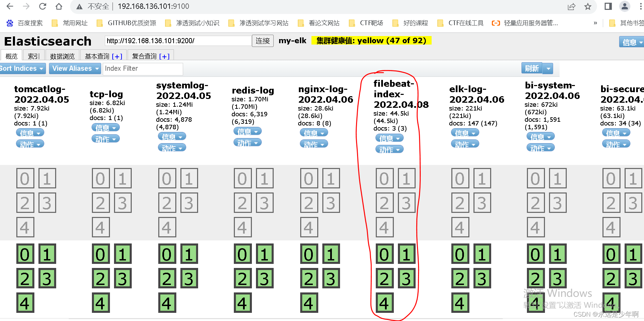Image resolution: width=644 pixels, height=321 pixels.
Task: Share this page icon
Action: point(571,6)
